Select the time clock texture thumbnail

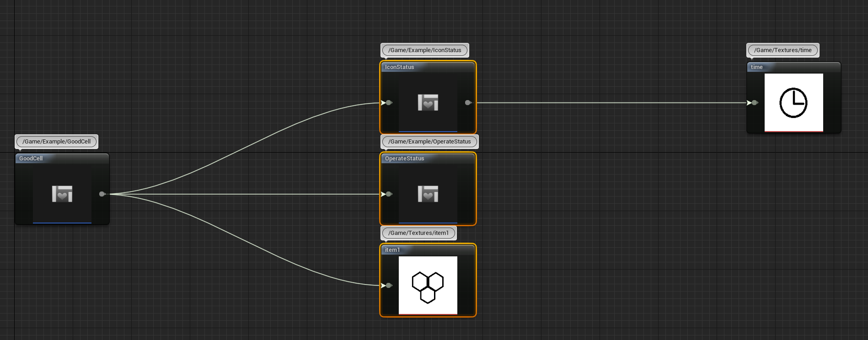pos(794,102)
